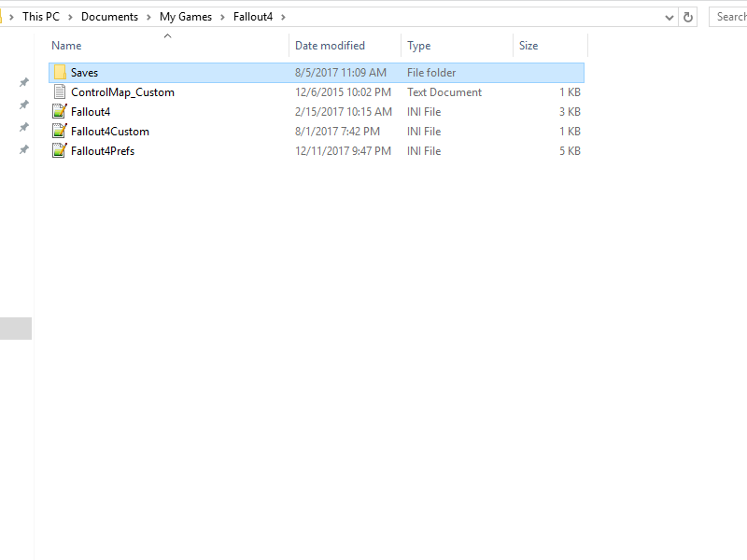The image size is (747, 560).
Task: Sort by Type column header
Action: pos(418,45)
